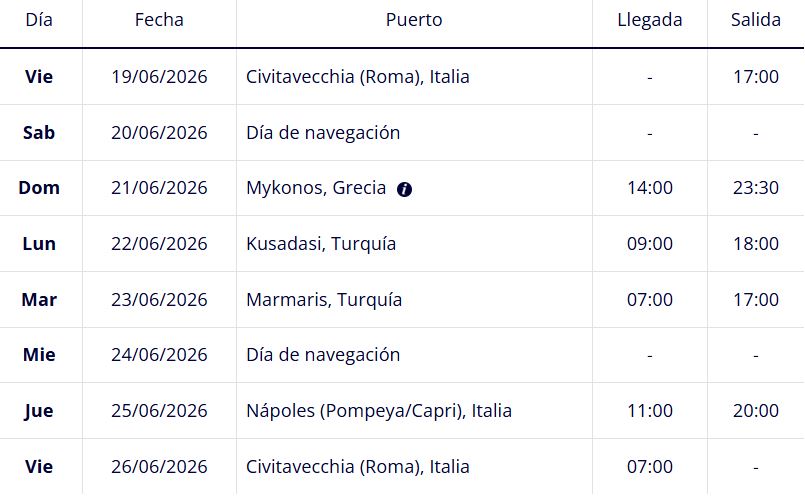The height and width of the screenshot is (497, 805).
Task: Click the 09:00 arrival time for Kusadasi
Action: (x=649, y=244)
